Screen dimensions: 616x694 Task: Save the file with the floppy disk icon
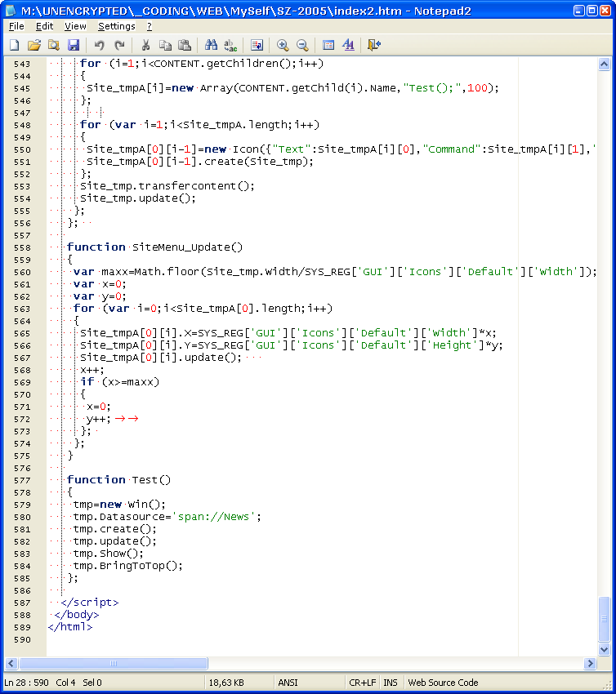(x=73, y=45)
